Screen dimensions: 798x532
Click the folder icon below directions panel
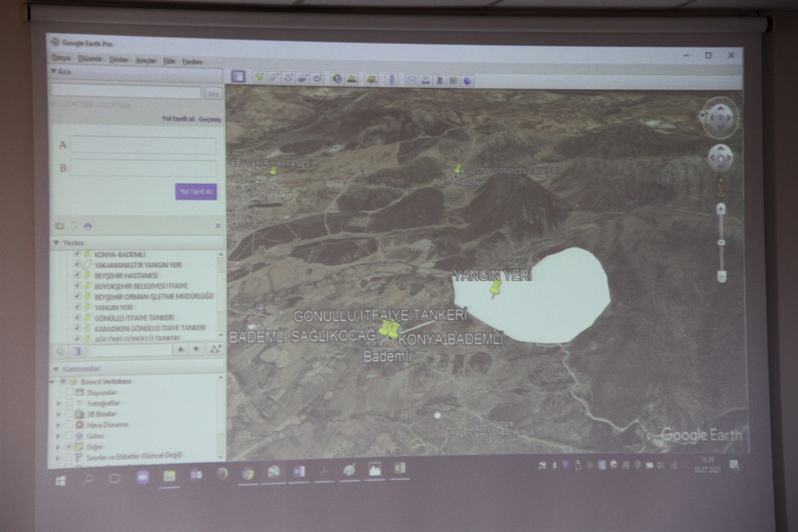click(x=59, y=225)
